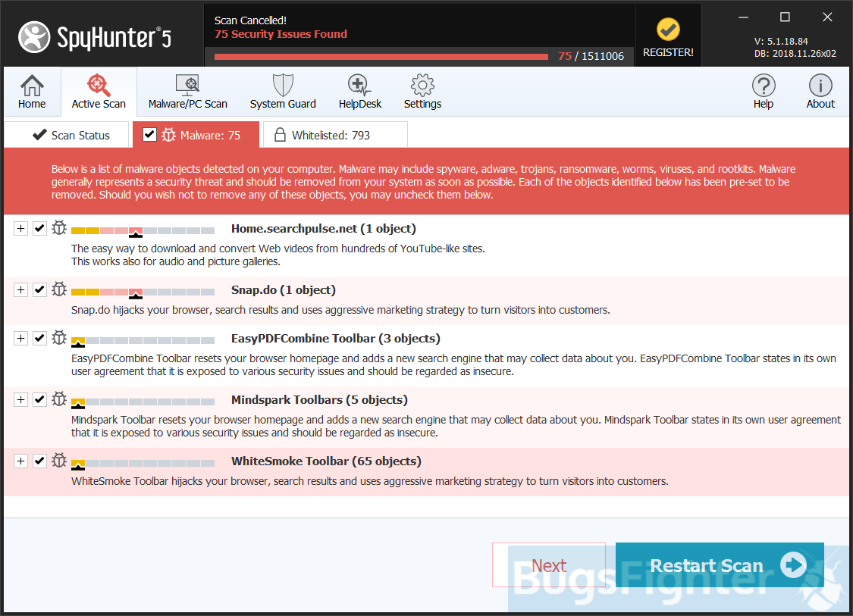Uncheck the Snap.do malware checkbox

40,289
